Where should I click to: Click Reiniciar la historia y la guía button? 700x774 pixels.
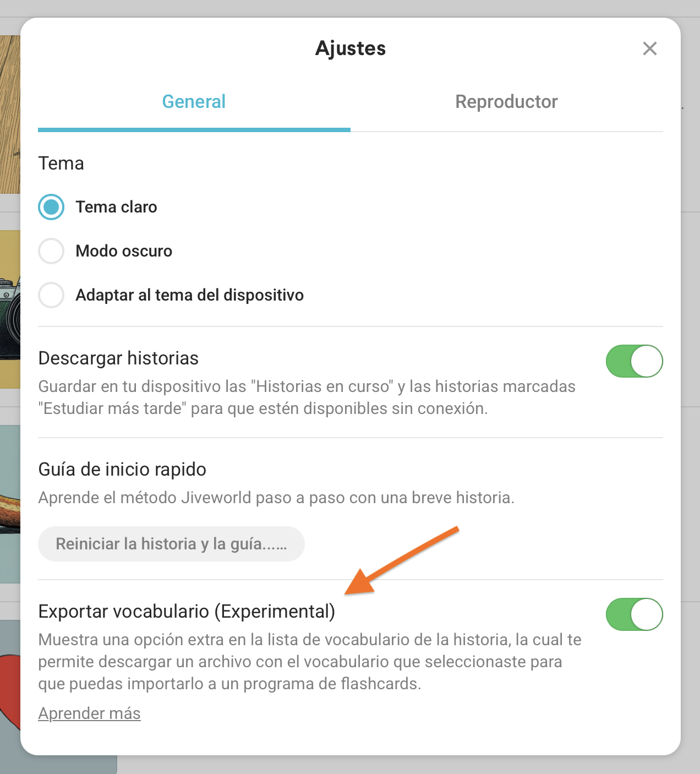pos(171,544)
